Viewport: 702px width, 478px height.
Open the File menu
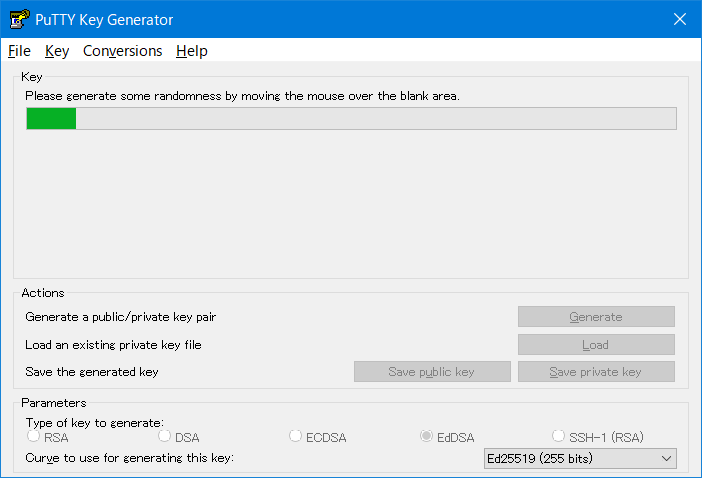[x=19, y=51]
